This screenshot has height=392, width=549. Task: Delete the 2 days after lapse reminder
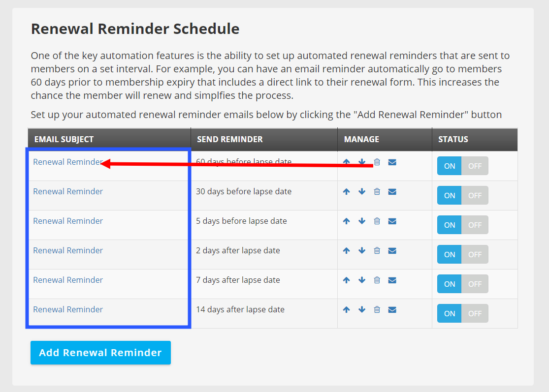tap(377, 250)
